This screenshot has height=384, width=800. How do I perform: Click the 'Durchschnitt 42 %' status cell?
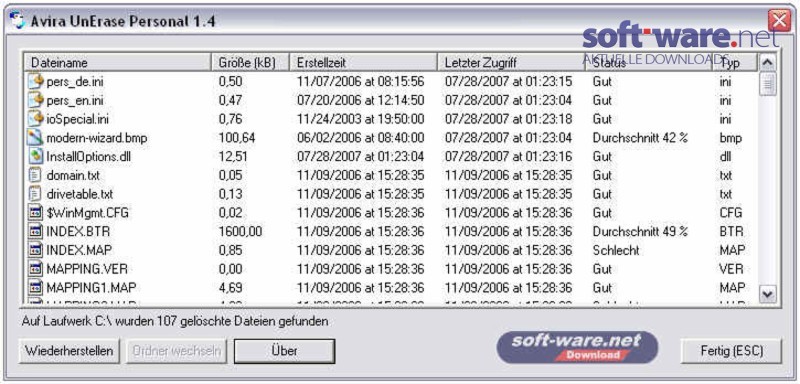click(640, 138)
